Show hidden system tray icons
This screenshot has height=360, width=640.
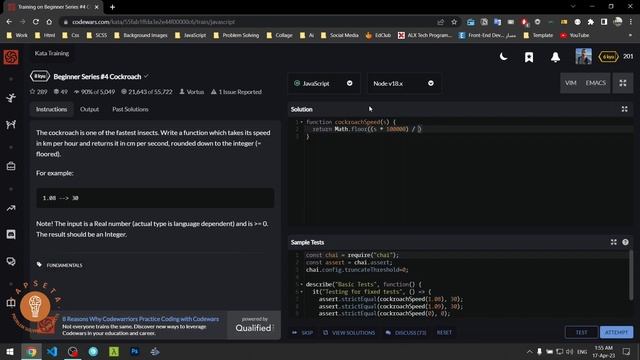[x=529, y=351]
